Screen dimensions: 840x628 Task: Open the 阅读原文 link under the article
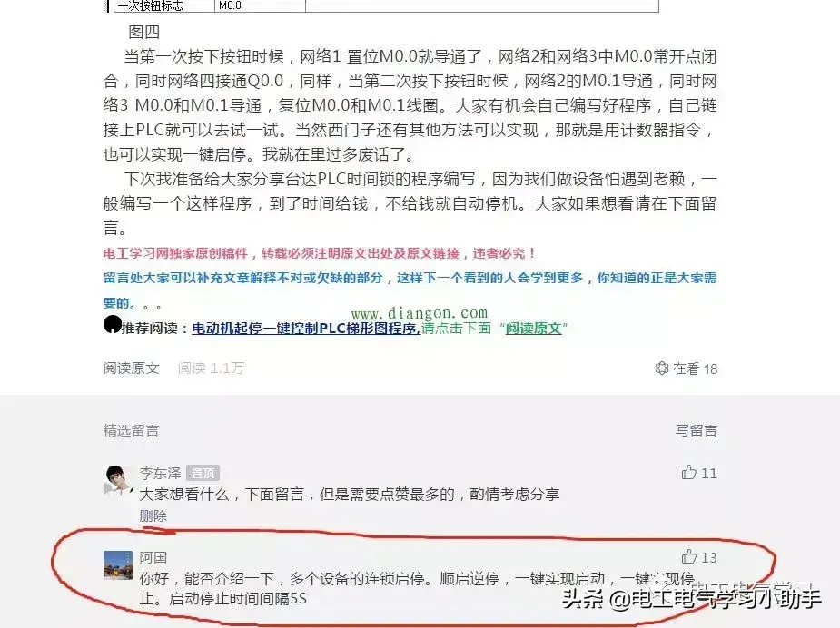point(132,368)
